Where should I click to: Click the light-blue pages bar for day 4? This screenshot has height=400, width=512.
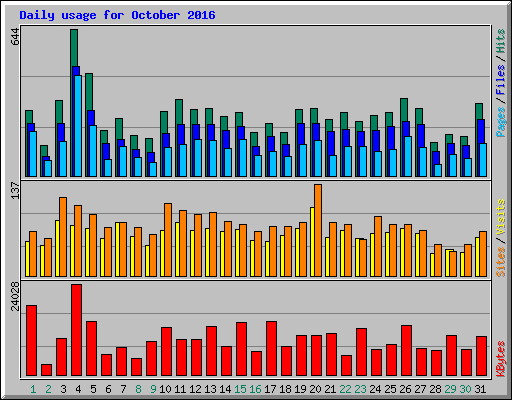(78, 126)
